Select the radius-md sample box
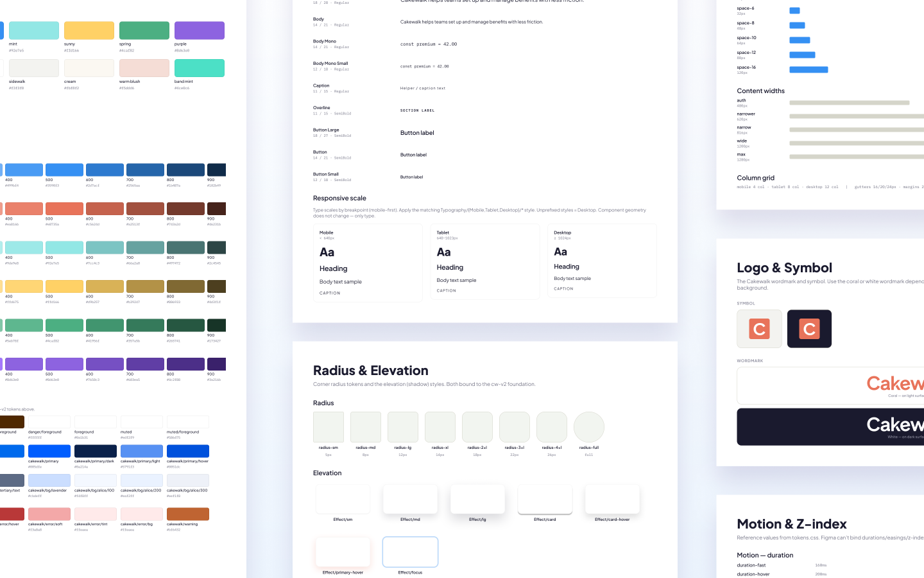924x578 pixels. [366, 428]
